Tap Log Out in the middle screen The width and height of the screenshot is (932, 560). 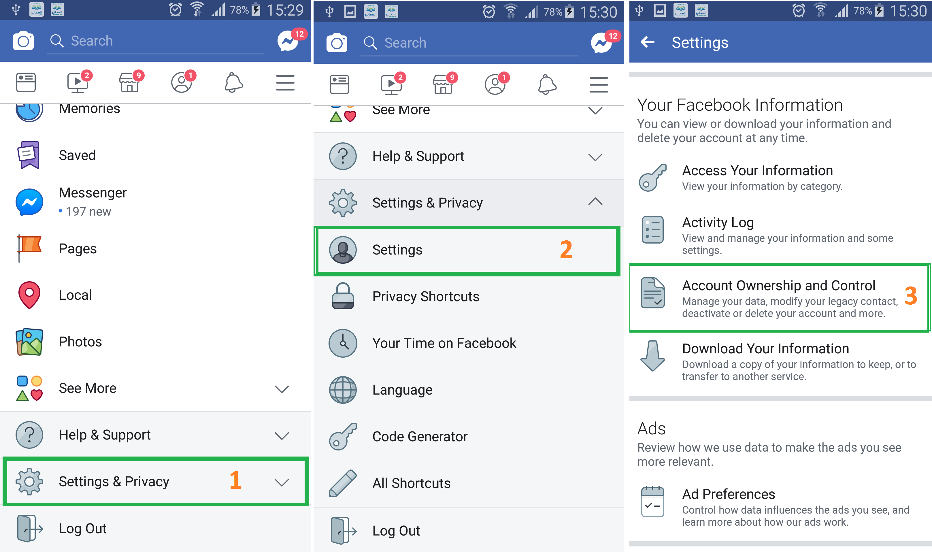(x=469, y=531)
